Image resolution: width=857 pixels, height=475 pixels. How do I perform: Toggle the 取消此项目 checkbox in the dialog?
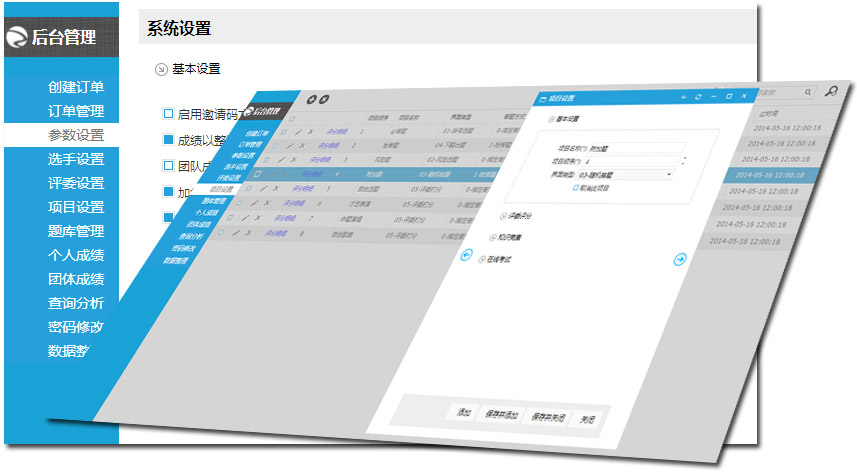[x=576, y=187]
